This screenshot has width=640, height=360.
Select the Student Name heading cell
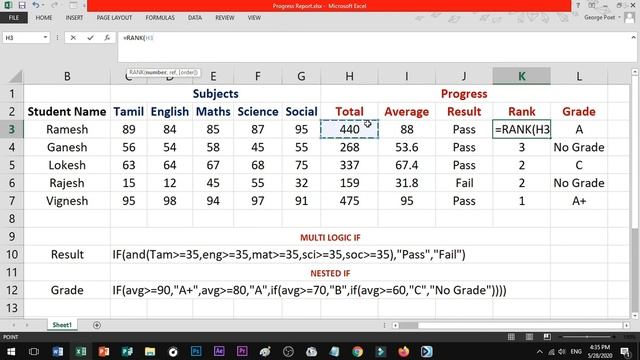click(x=67, y=111)
